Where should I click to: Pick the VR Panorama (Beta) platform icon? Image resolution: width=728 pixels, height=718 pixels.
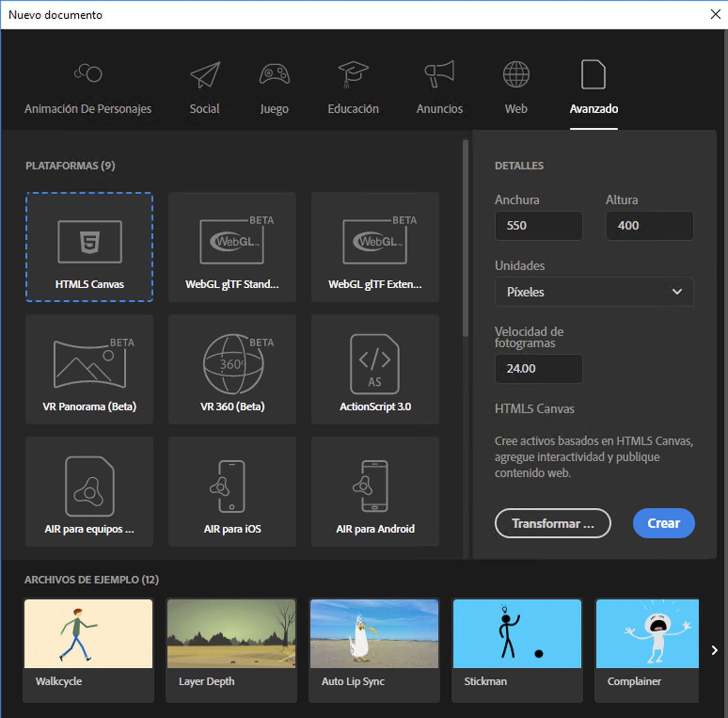click(94, 363)
